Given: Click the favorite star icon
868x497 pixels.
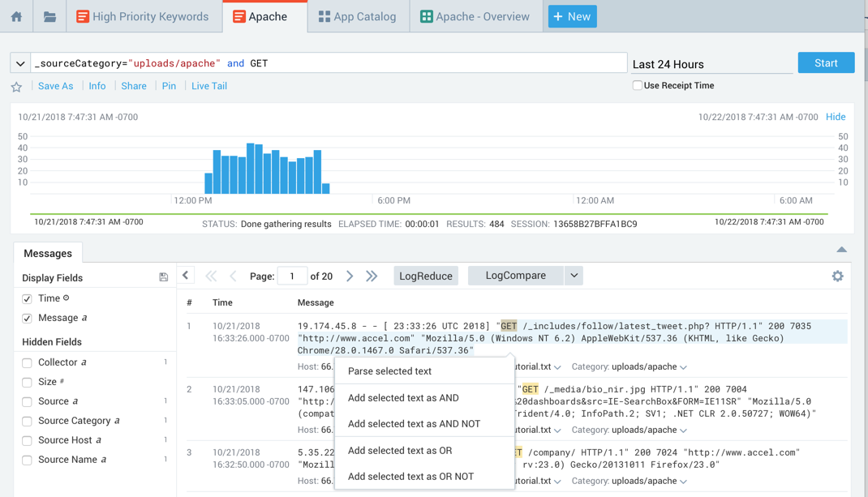Looking at the screenshot, I should pyautogui.click(x=16, y=87).
